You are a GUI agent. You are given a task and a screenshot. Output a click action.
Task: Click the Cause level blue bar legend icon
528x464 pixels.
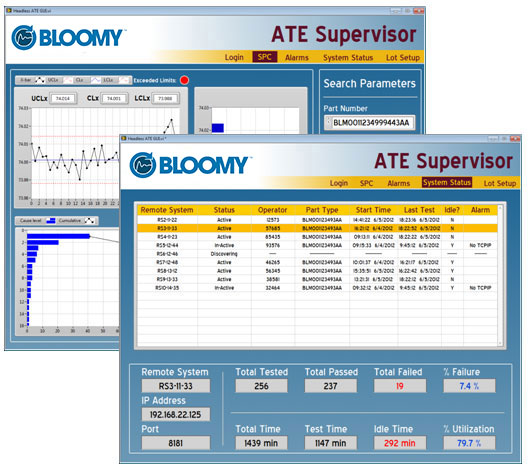[x=51, y=221]
